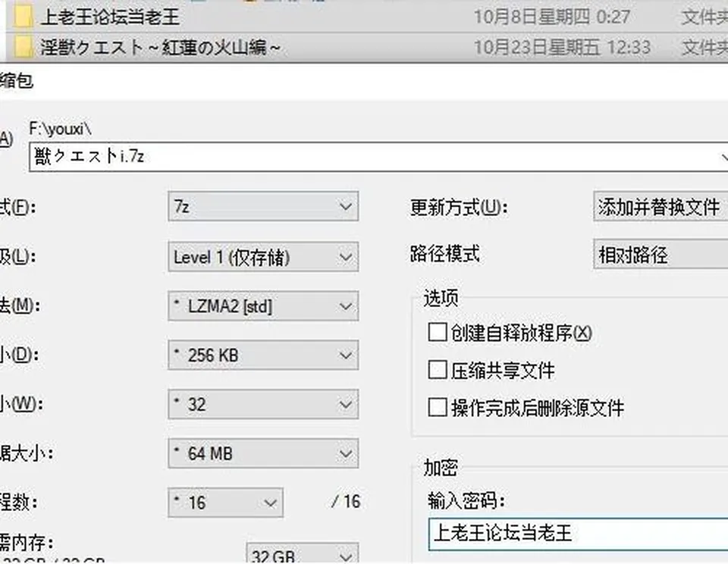Click the date 10月8日星期四 0:27
Viewport: 728px width, 564px height.
click(x=551, y=17)
